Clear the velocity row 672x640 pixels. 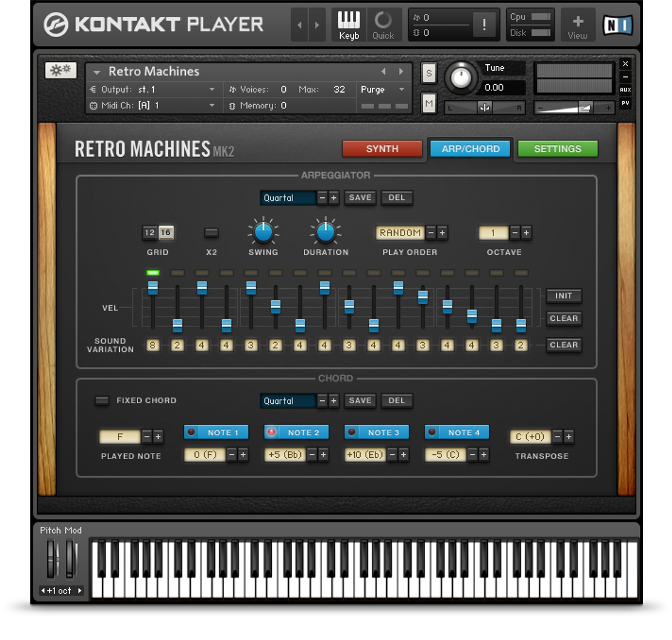tap(564, 318)
